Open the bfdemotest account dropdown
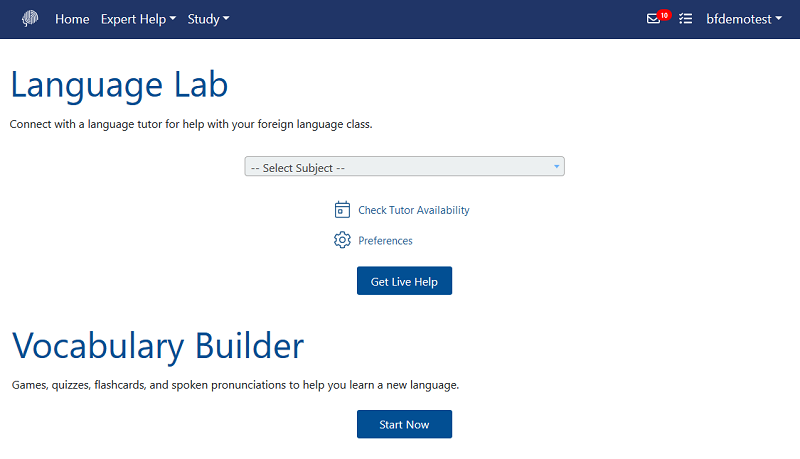The width and height of the screenshot is (800, 459). pyautogui.click(x=744, y=19)
